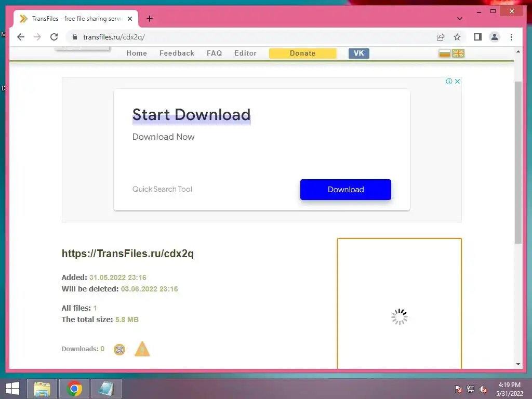532x399 pixels.
Task: Click the Downloads: 0 counter
Action: point(83,349)
